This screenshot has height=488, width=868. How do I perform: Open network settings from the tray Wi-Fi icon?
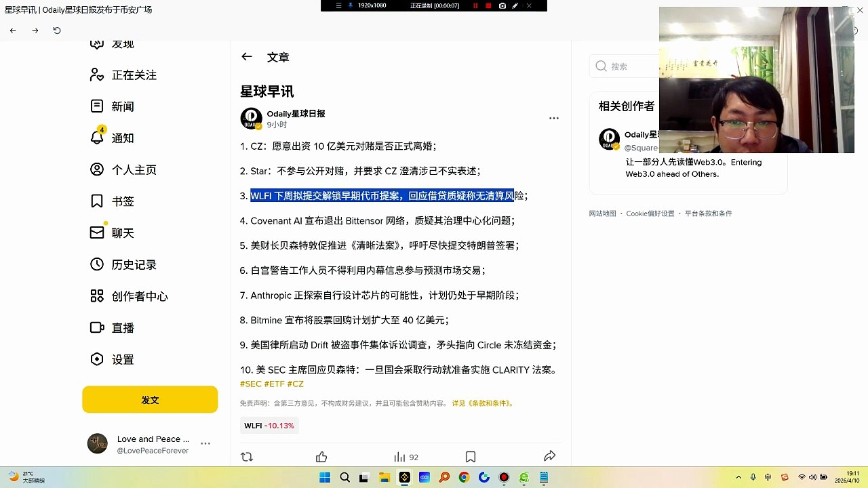[x=802, y=478]
